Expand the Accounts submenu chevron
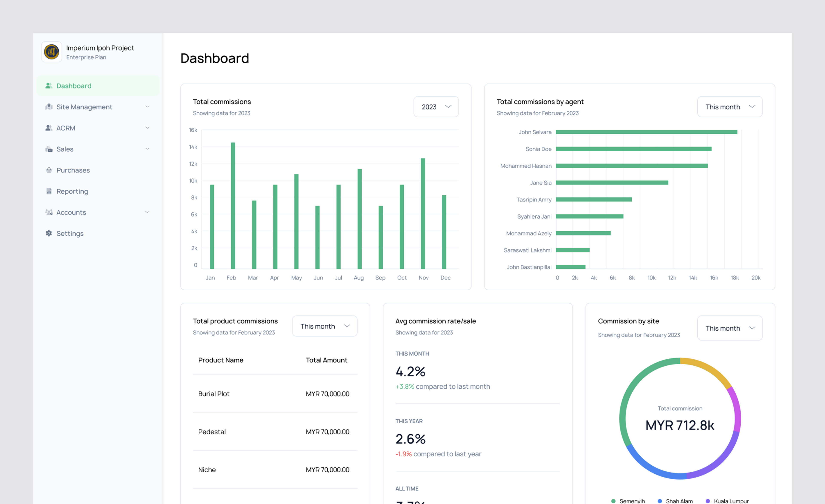Screen dimensions: 825x504 [x=147, y=212]
